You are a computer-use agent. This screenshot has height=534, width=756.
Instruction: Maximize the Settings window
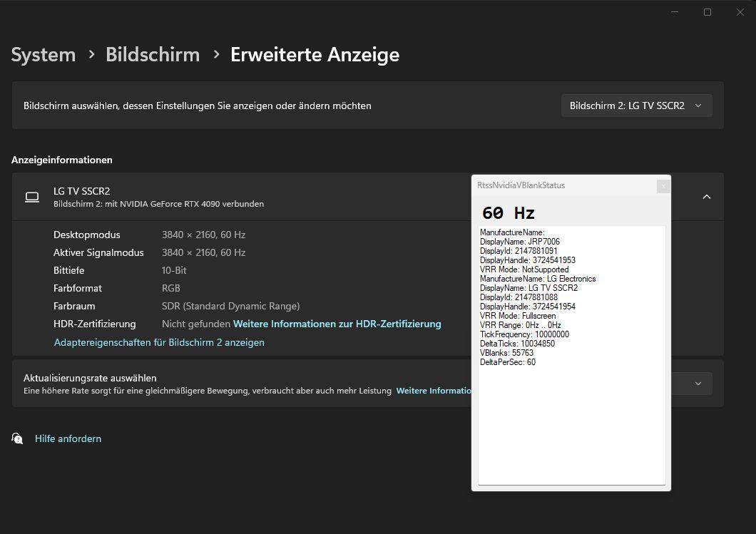coord(708,12)
